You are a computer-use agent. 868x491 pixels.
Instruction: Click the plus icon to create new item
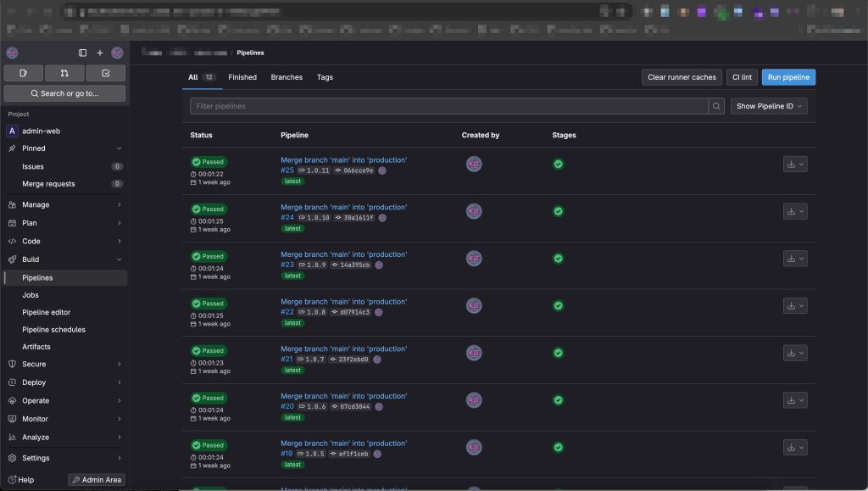[99, 53]
